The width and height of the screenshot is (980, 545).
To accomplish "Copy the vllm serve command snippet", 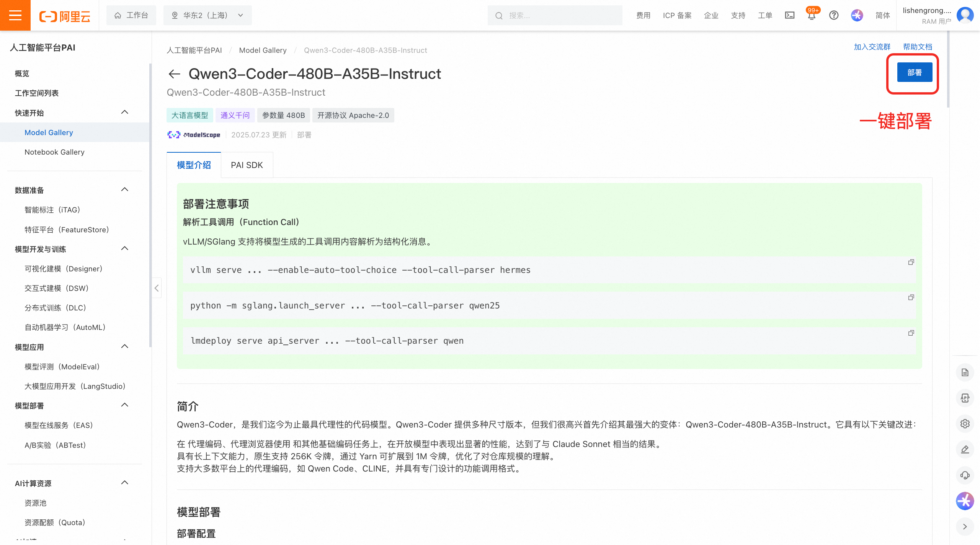I will [x=911, y=262].
